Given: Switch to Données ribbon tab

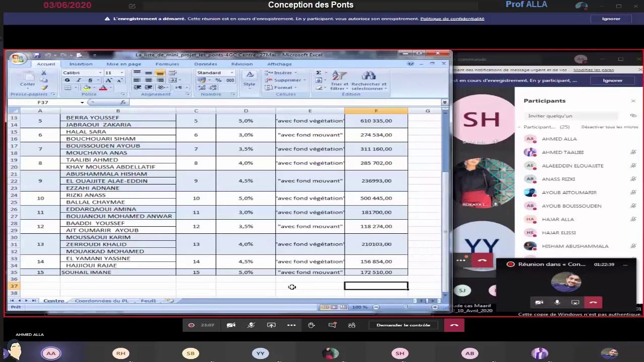Looking at the screenshot, I should (206, 64).
